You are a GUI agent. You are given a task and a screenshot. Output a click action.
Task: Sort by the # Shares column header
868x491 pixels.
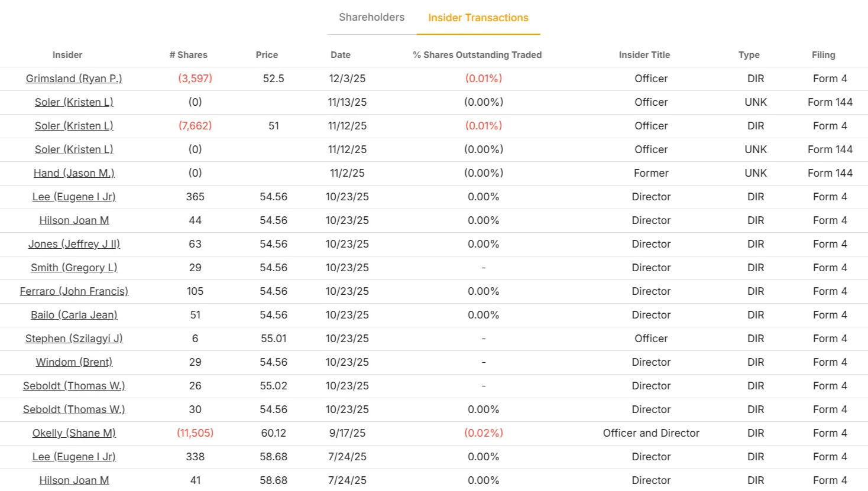188,55
